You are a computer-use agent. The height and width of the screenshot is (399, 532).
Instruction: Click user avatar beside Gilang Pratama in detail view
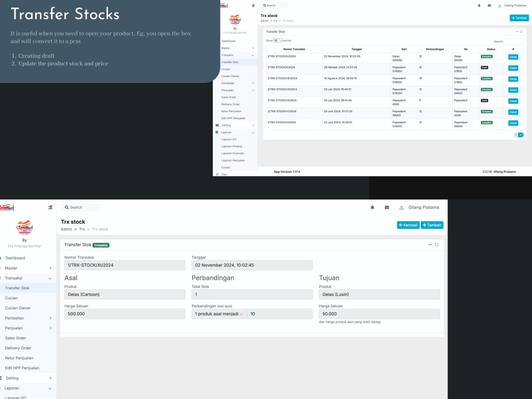click(401, 207)
